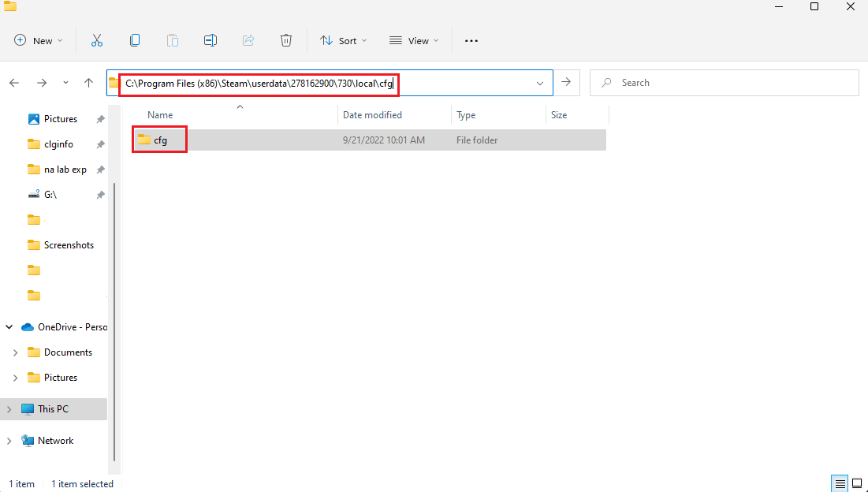Select the cfg folder in file list
Image resolution: width=868 pixels, height=492 pixels.
(159, 140)
